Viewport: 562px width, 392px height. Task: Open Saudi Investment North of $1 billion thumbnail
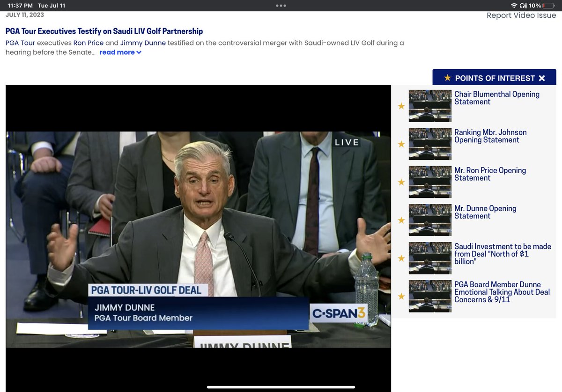pyautogui.click(x=430, y=258)
